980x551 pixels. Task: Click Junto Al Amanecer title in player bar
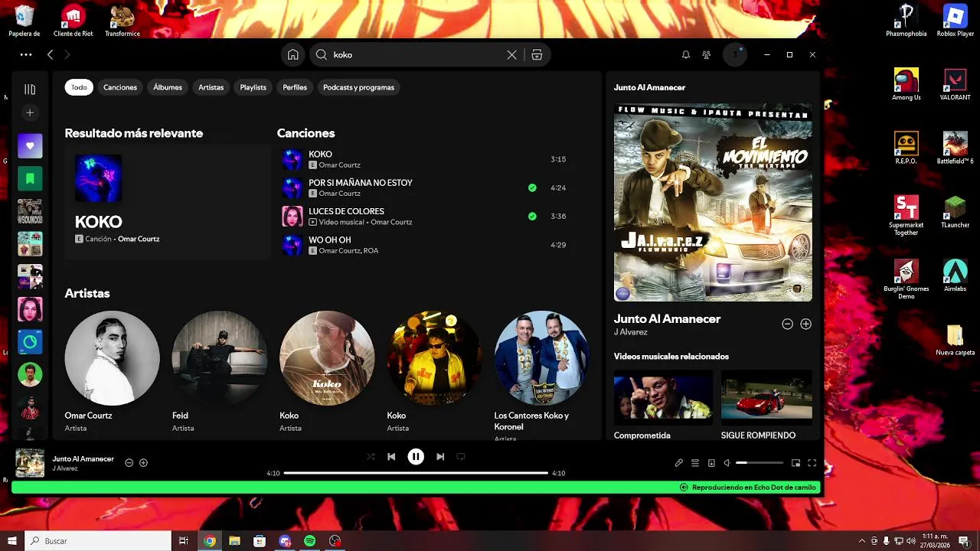point(83,458)
